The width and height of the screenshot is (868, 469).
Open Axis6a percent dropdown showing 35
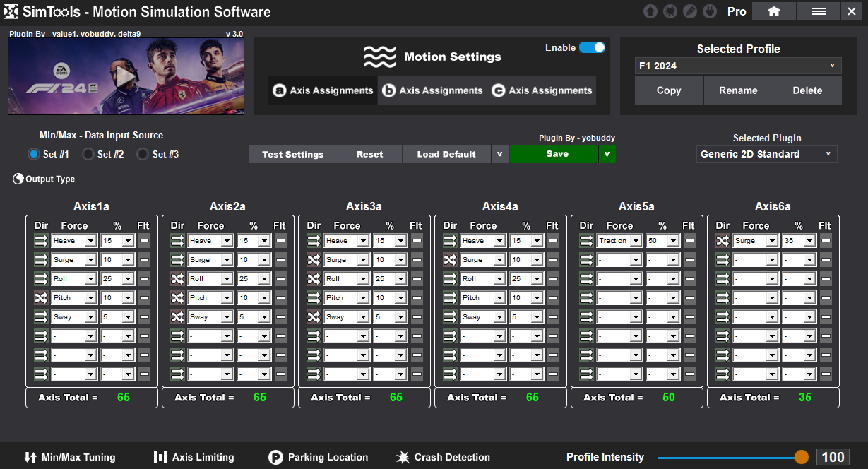coord(799,241)
